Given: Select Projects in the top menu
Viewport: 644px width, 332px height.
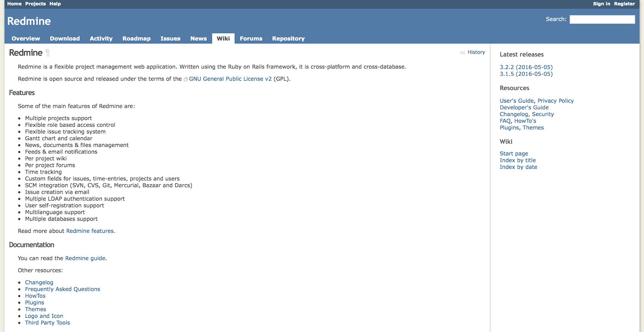Looking at the screenshot, I should (x=35, y=4).
